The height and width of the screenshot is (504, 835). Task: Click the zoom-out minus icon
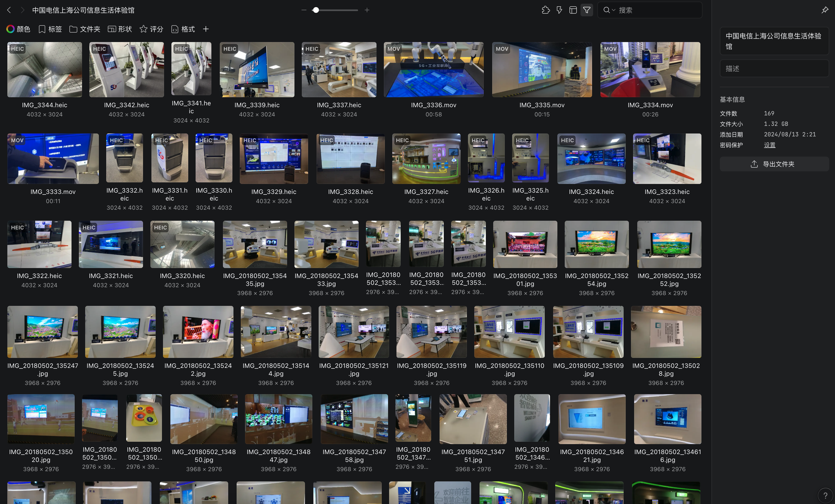pos(304,10)
